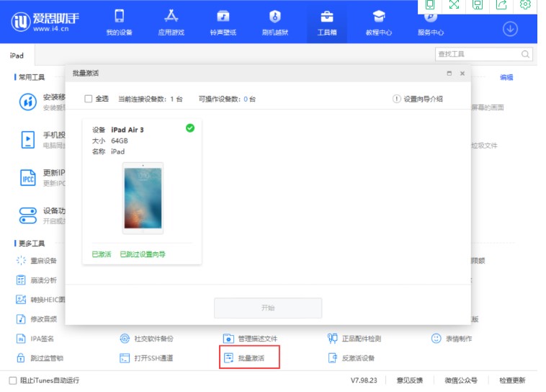Click the 编辑 link
Screen dimensions: 546x392
506,77
